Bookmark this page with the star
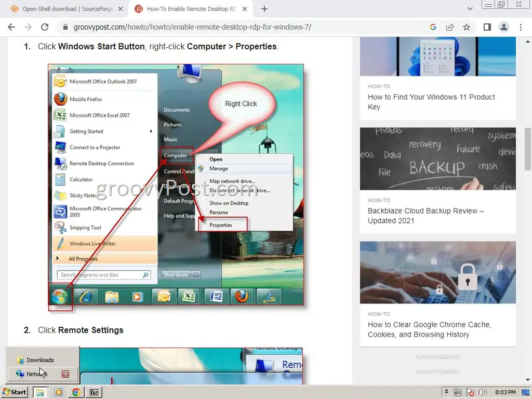The image size is (532, 399). coord(467,27)
